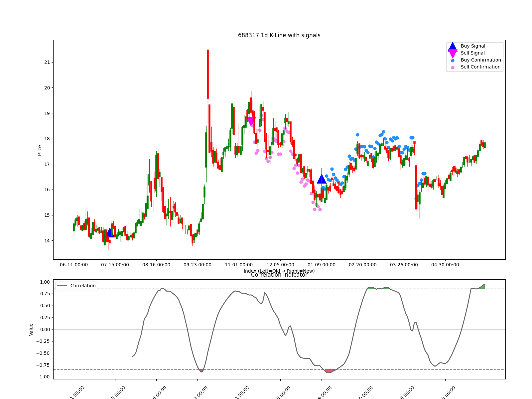Click the "01-09 00:00" date tick in the price chart
532x399 pixels.
pos(322,265)
